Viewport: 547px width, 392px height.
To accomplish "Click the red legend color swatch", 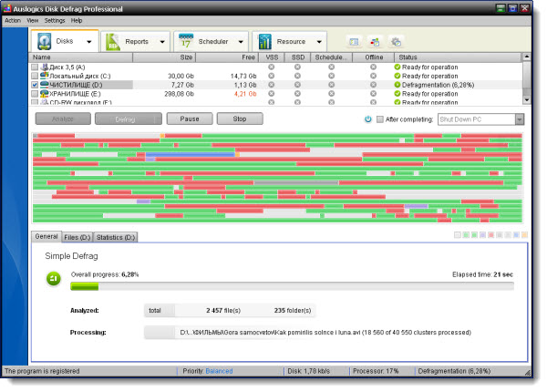I will pos(491,237).
